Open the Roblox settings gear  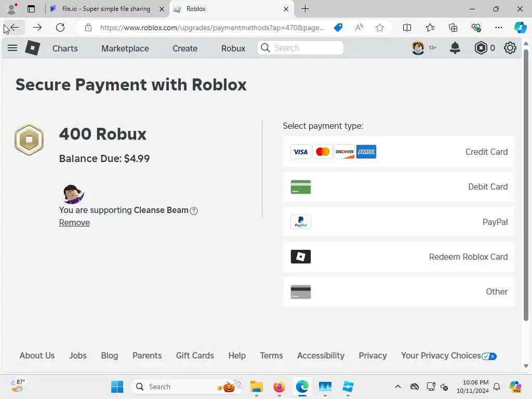[x=510, y=48]
